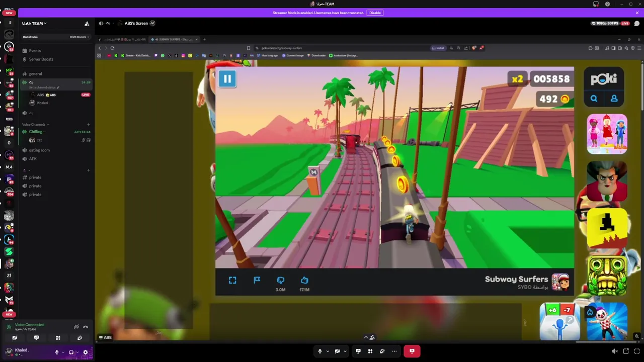The width and height of the screenshot is (644, 362).
Task: Toggle camera in stream control bar
Action: [337, 351]
